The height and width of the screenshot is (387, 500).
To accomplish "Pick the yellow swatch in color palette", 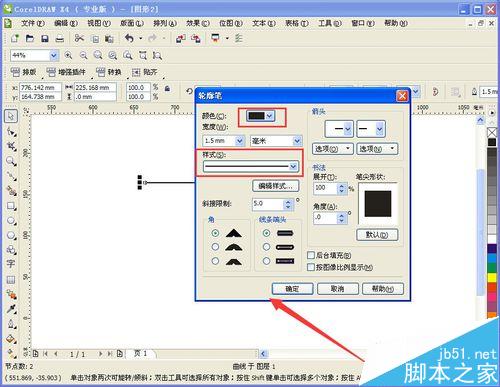I will click(492, 278).
